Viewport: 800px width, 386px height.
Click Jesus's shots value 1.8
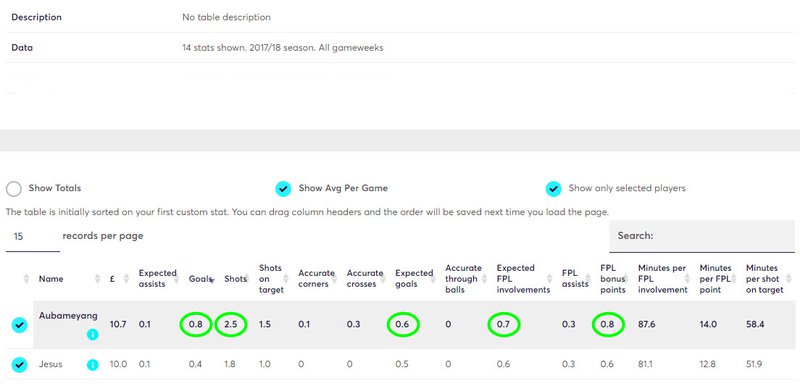click(230, 365)
